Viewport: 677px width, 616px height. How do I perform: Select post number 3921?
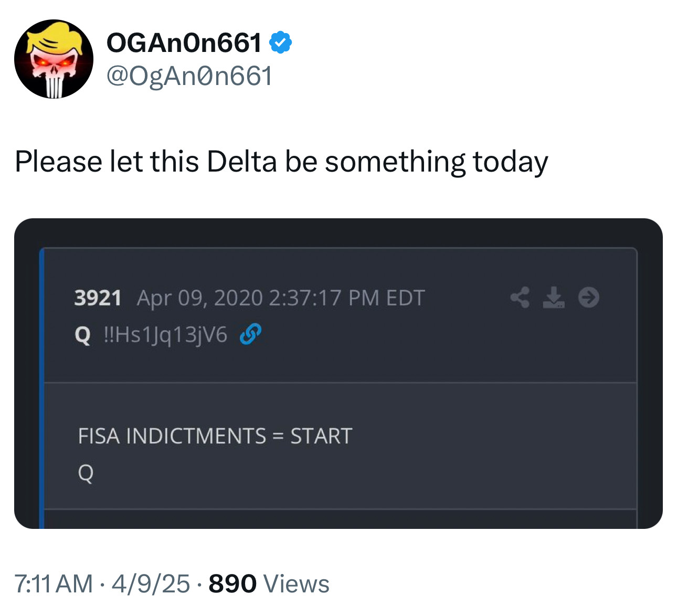point(98,298)
